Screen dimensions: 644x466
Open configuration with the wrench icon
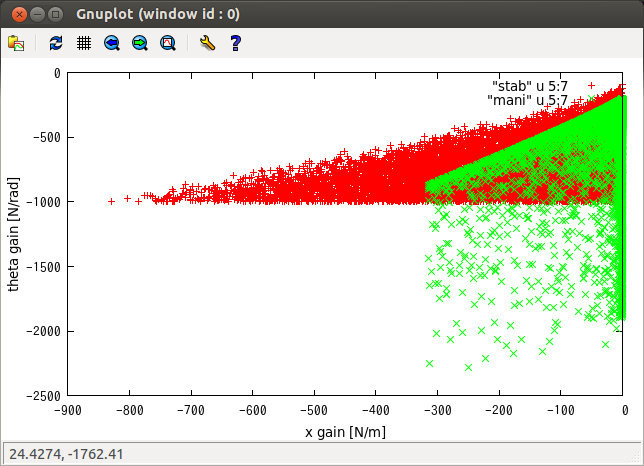pyautogui.click(x=207, y=43)
